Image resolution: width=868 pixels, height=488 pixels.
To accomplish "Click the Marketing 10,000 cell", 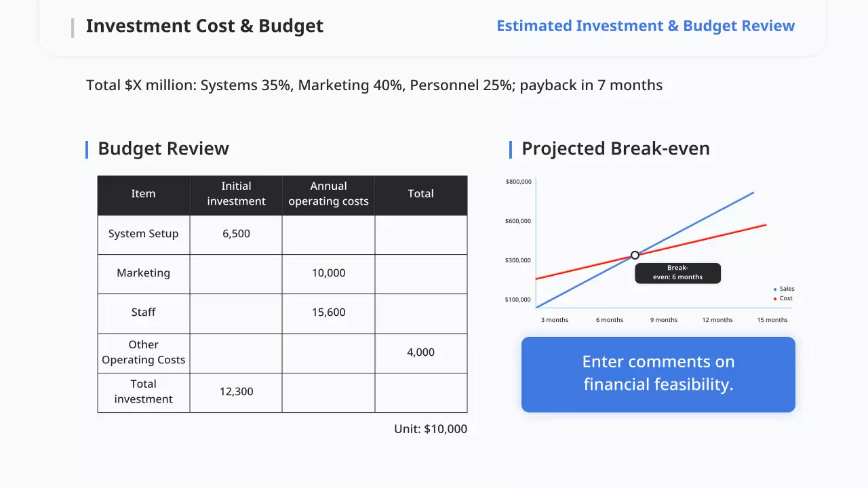I will coord(328,273).
